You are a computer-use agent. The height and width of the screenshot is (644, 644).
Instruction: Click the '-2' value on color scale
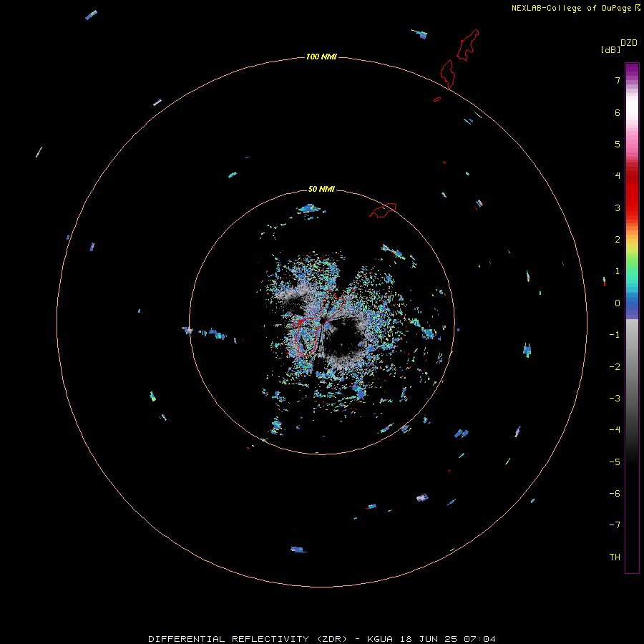point(615,367)
